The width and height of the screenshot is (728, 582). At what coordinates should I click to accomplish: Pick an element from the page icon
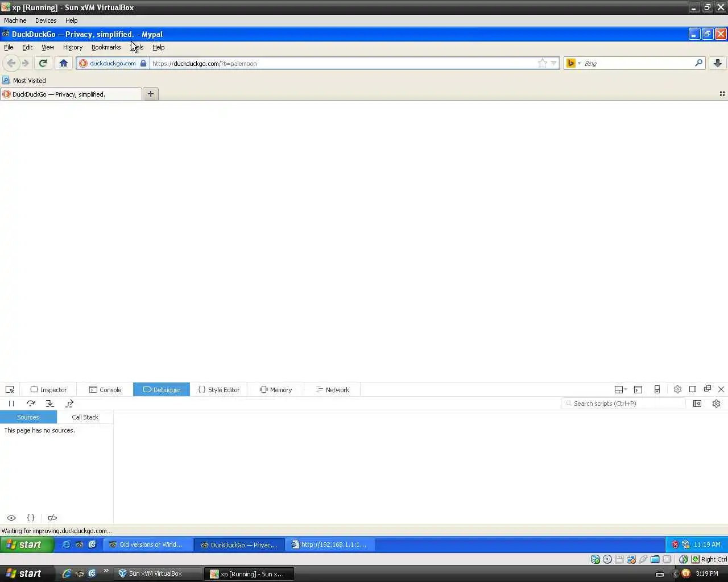click(x=10, y=389)
